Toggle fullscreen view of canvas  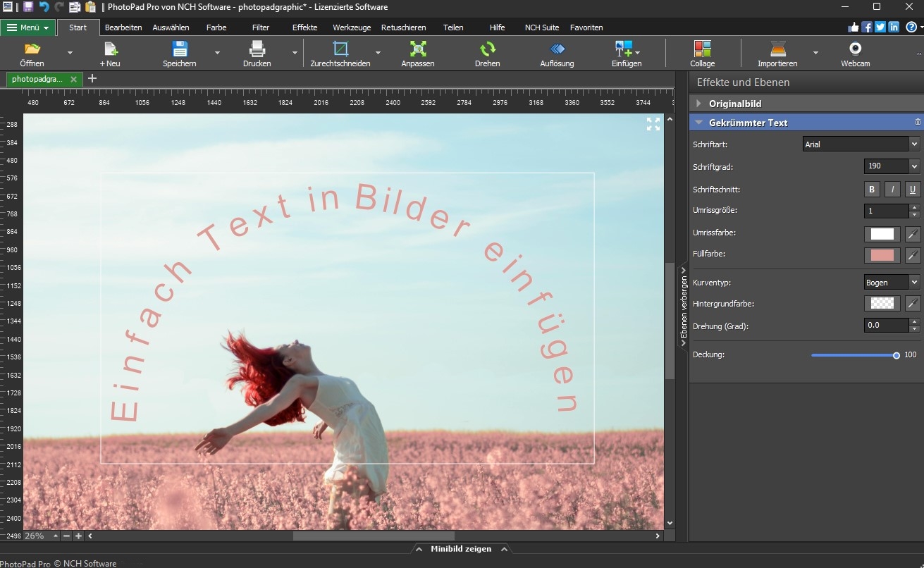point(653,124)
